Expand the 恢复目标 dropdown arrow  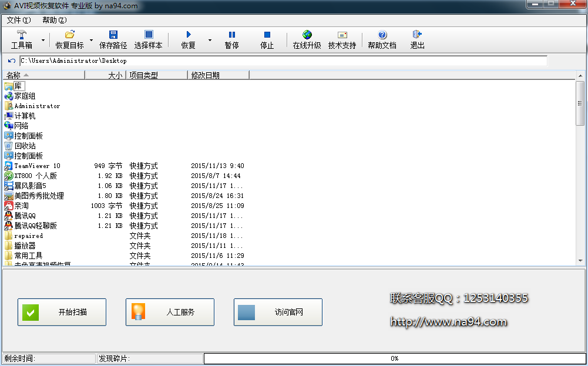(x=91, y=41)
